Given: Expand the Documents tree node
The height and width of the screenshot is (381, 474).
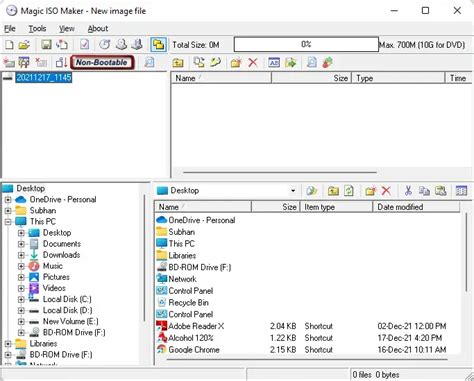Looking at the screenshot, I should click(21, 244).
